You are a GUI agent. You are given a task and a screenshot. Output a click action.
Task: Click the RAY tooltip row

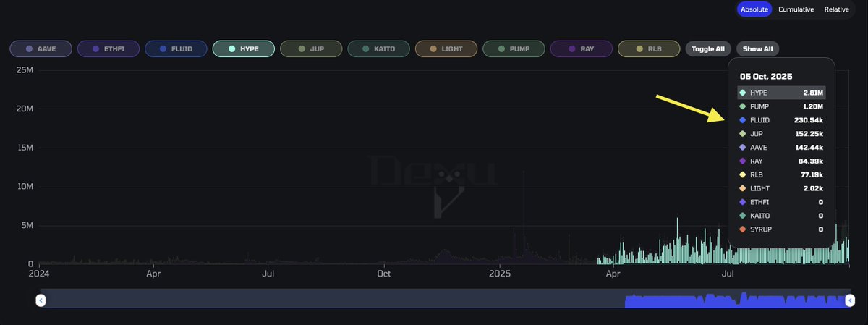(x=781, y=161)
